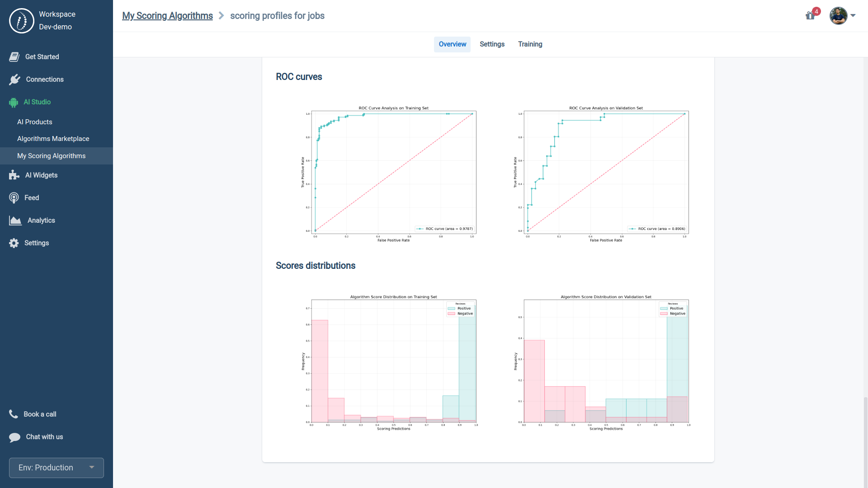The width and height of the screenshot is (868, 488).
Task: Click the AI Widgets puzzle icon
Action: 14,175
